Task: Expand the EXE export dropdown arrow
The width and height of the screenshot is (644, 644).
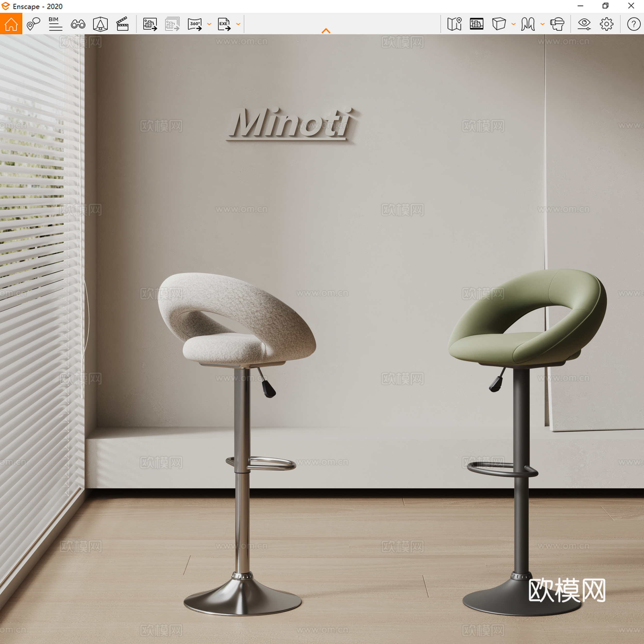Action: pyautogui.click(x=238, y=24)
